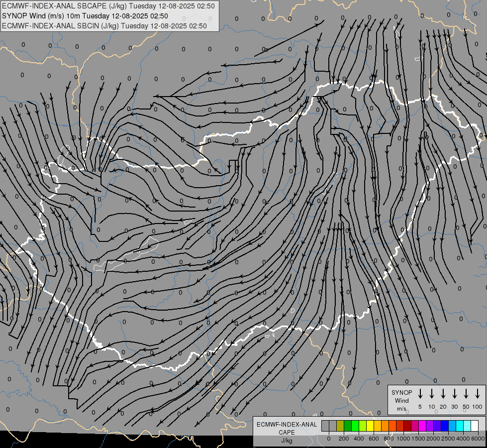Screen dimensions: 487x448
Task: Click the wind legend value 50
Action: coord(466,407)
